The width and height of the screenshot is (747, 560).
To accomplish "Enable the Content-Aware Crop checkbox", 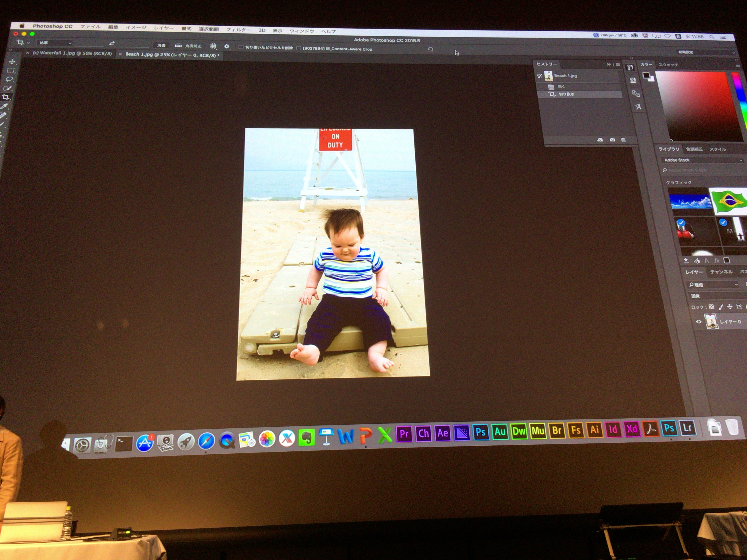I will pos(298,48).
